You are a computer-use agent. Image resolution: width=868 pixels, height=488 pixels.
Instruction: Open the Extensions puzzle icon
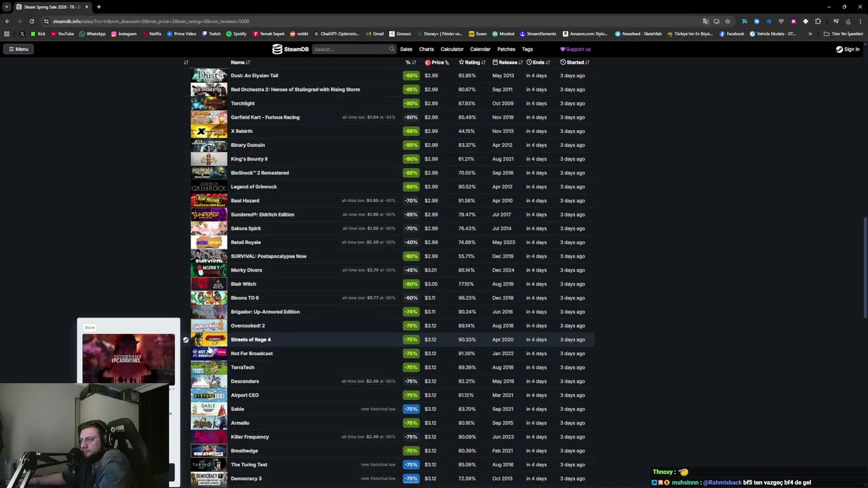coord(818,21)
